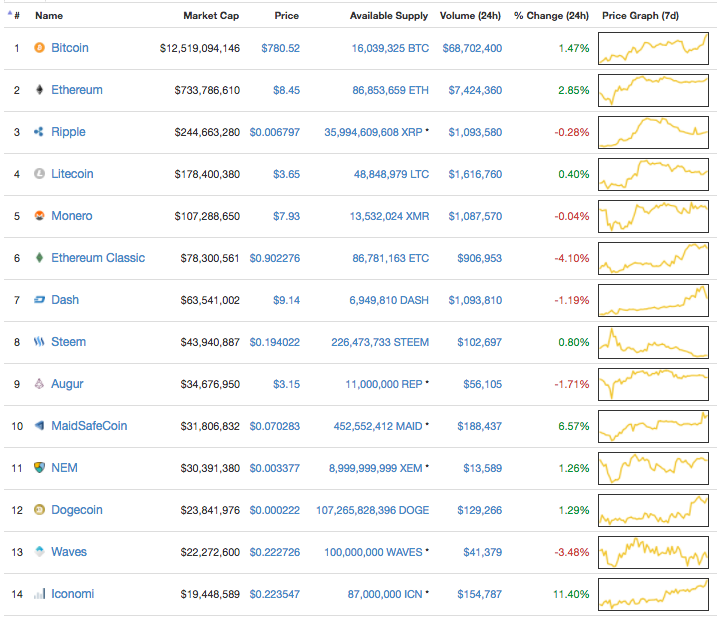Click supply 107,265,828,396 DOGE
The height and width of the screenshot is (619, 725).
373,510
